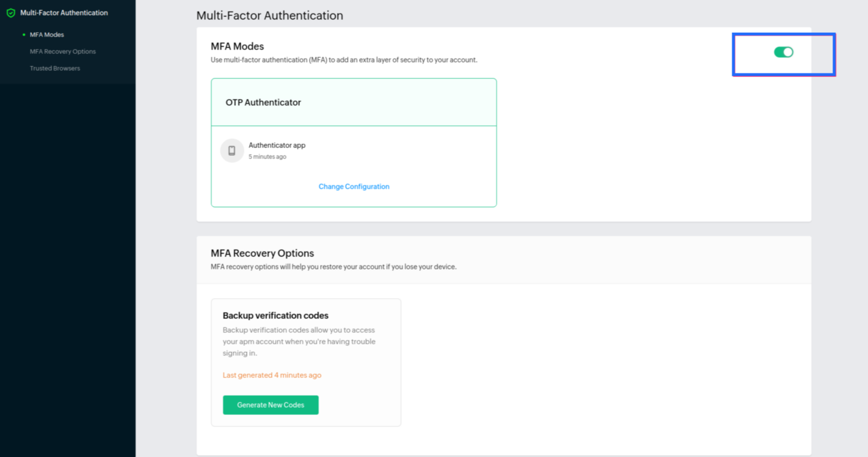Click the MFA Modes section heading
868x457 pixels.
pyautogui.click(x=237, y=46)
